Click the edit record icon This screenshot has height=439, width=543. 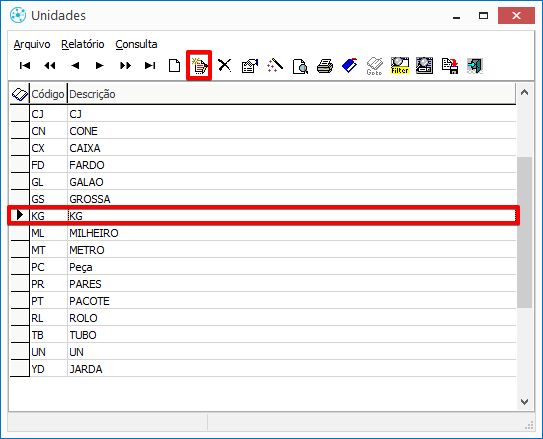click(199, 65)
